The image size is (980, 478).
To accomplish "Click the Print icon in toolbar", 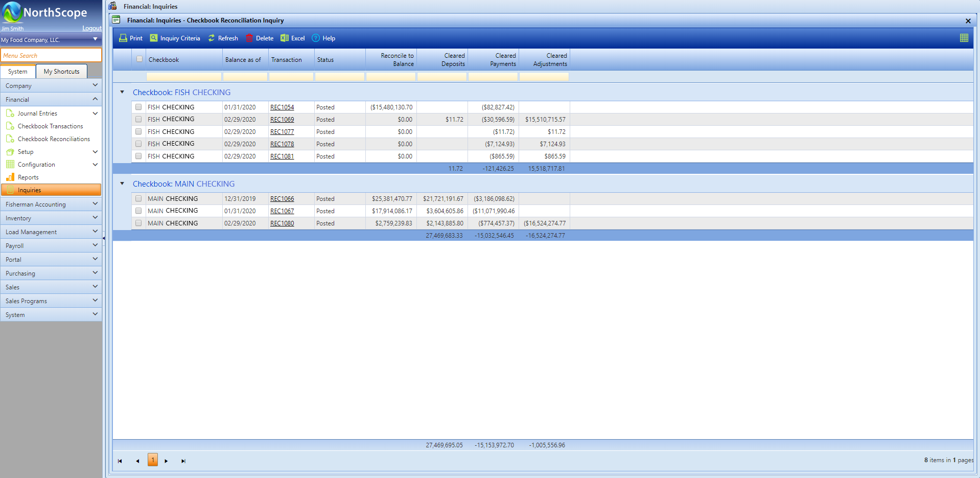I will coord(123,38).
